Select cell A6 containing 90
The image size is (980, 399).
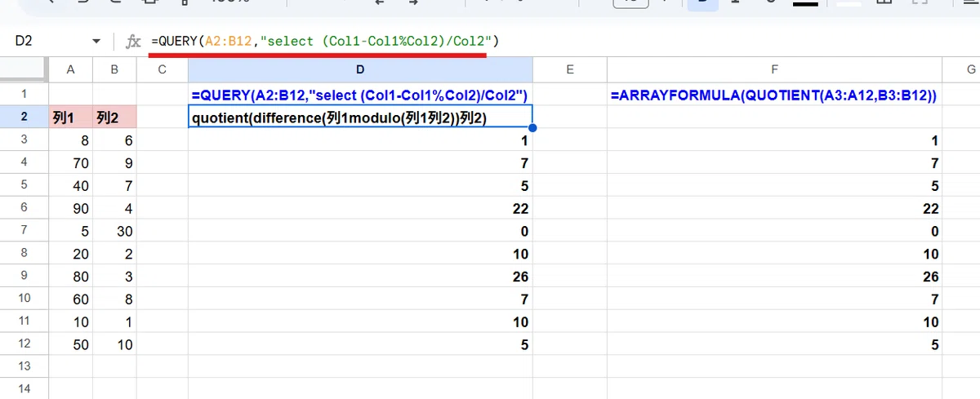click(x=70, y=208)
